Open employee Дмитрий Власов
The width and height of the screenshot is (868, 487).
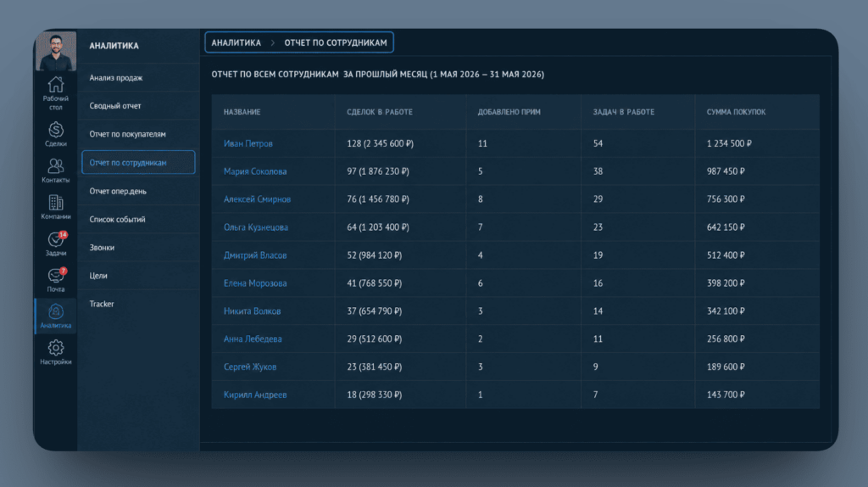click(x=255, y=255)
